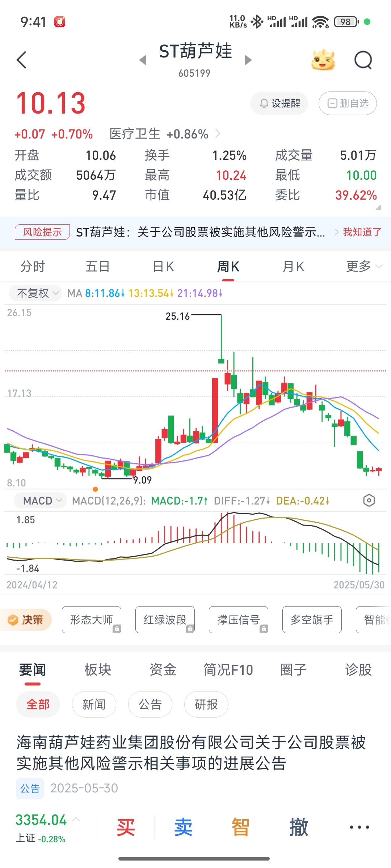Viewport: 391px width, 868px height.
Task: Tap the 撤 cancel order button
Action: tap(299, 827)
